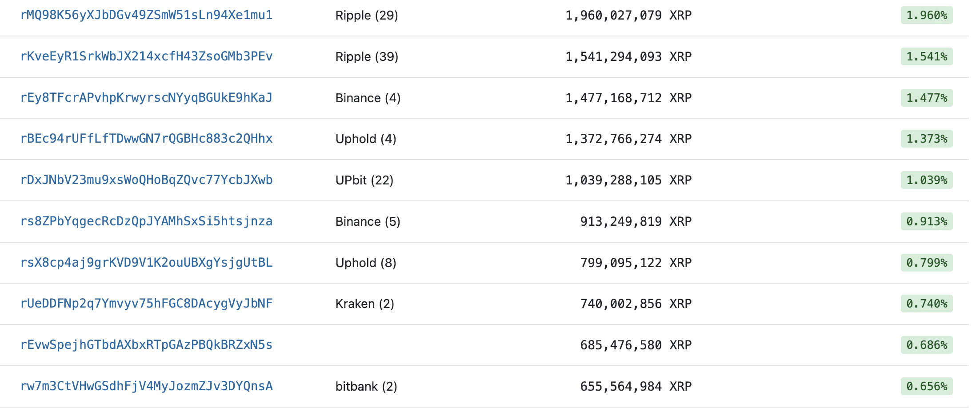This screenshot has height=408, width=980.
Task: Open Kraken wallet address rUeDDFNp2q7 link
Action: point(146,304)
